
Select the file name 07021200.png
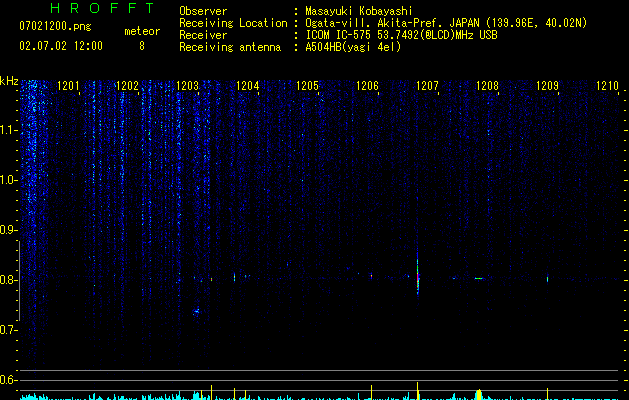(55, 26)
